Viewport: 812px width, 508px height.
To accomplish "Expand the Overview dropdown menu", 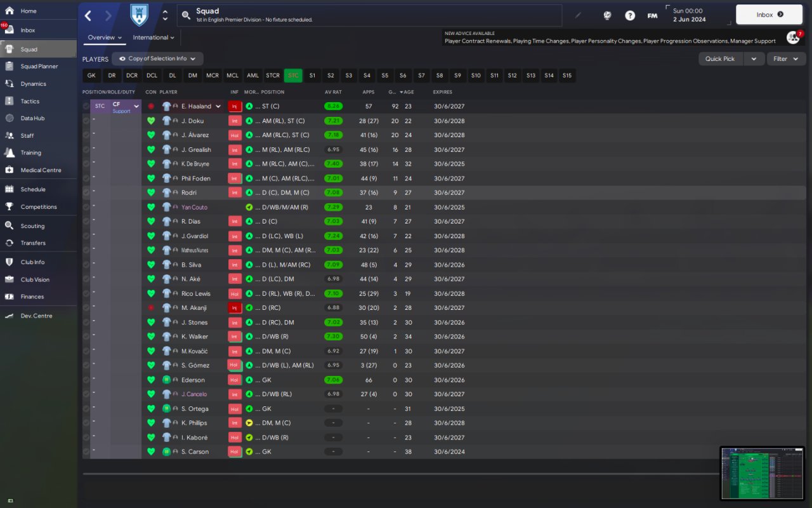I will tap(105, 37).
